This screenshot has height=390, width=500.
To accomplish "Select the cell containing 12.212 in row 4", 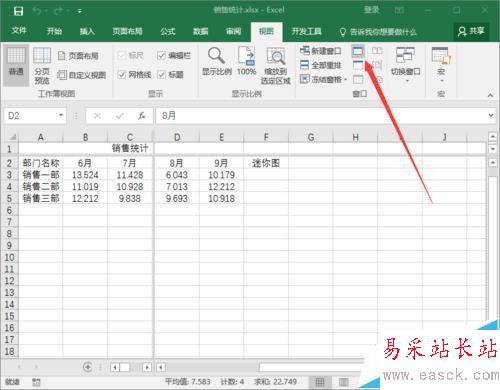I will 221,187.
